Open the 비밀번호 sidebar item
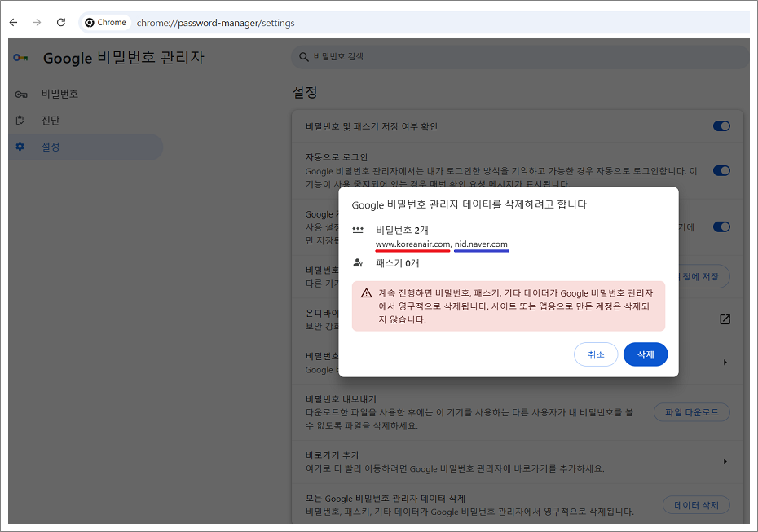 click(x=86, y=95)
